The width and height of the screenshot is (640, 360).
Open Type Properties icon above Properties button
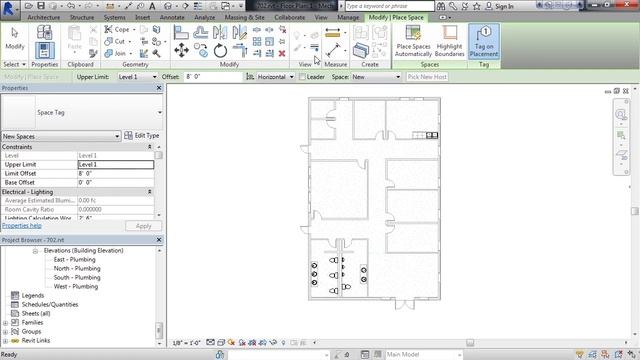44,32
